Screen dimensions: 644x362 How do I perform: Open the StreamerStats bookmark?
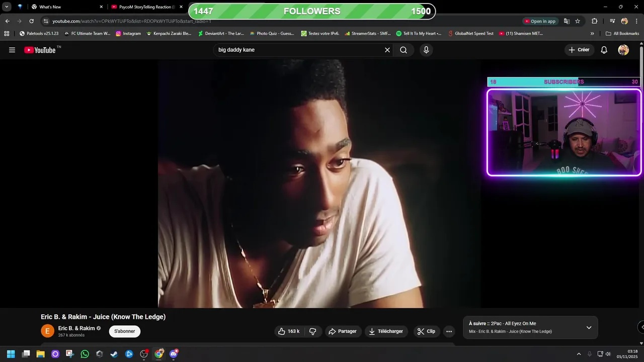pyautogui.click(x=368, y=34)
